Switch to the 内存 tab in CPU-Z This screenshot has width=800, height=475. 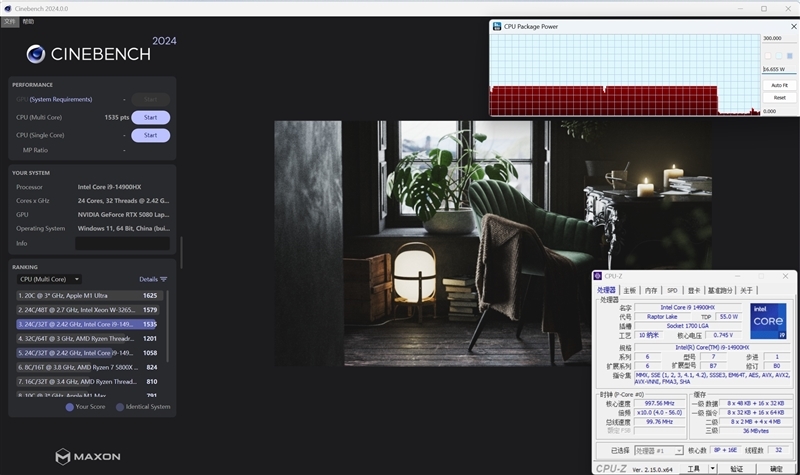click(x=651, y=290)
